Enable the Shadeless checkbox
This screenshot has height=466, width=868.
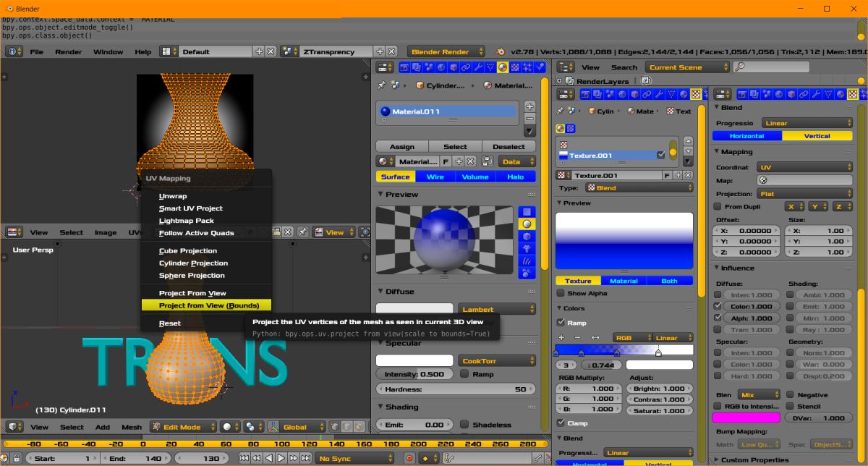point(464,425)
